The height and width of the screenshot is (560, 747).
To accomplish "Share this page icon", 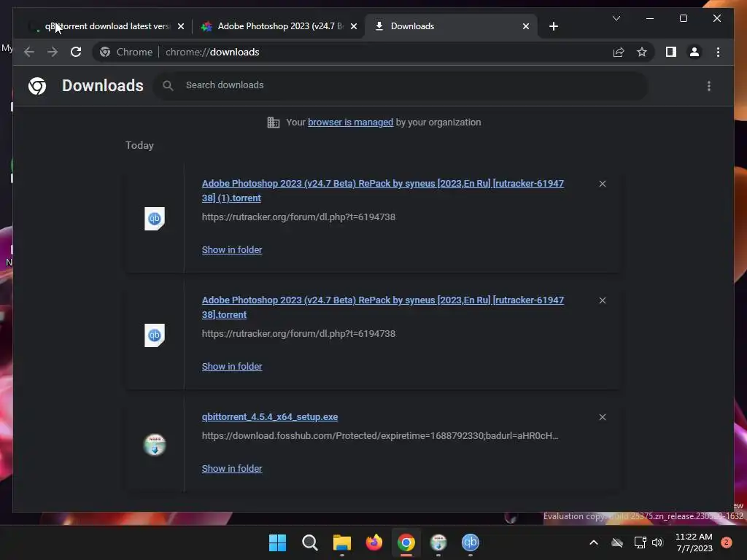I will (619, 52).
